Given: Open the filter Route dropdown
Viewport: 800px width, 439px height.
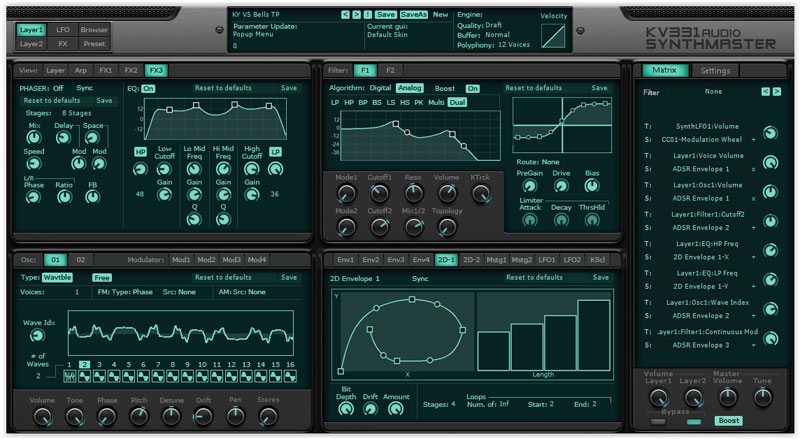Looking at the screenshot, I should (x=550, y=161).
